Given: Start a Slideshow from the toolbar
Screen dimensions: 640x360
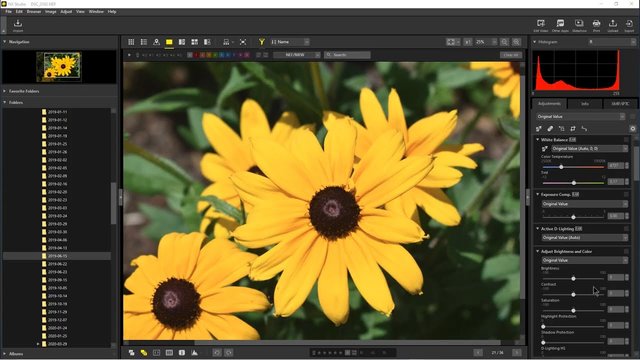Looking at the screenshot, I should (579, 25).
